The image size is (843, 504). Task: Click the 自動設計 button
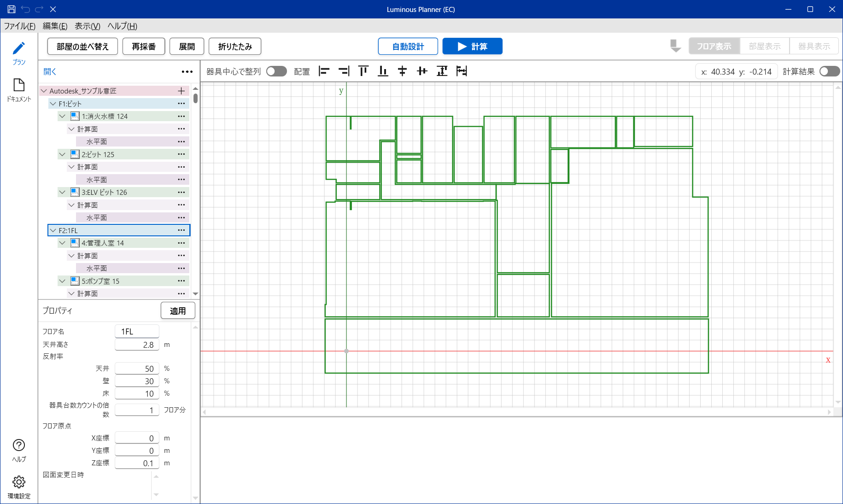(x=408, y=47)
